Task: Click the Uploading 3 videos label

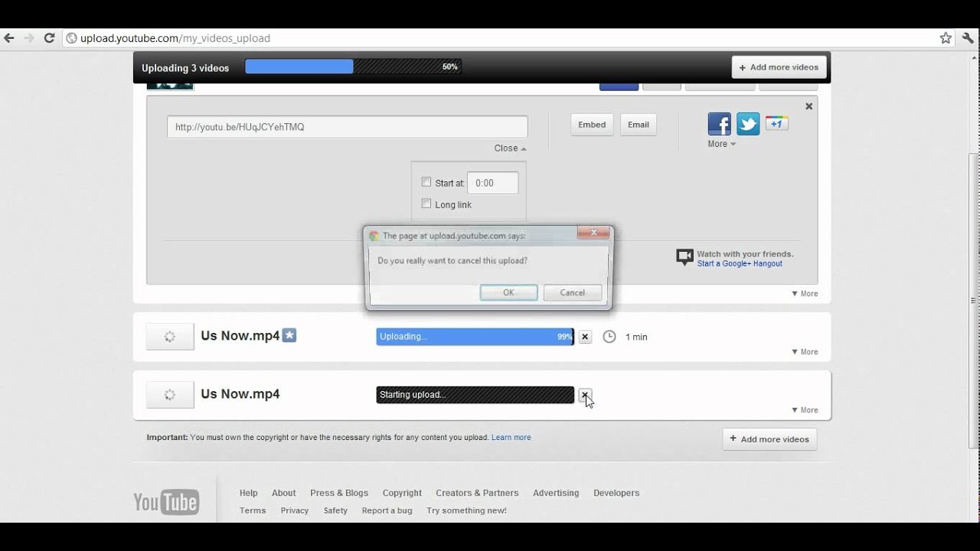Action: (x=185, y=68)
